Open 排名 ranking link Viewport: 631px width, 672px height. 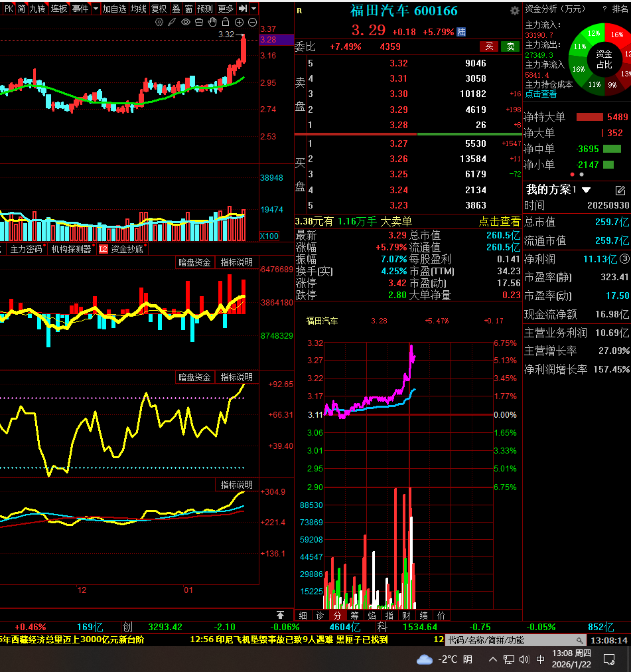620,9
